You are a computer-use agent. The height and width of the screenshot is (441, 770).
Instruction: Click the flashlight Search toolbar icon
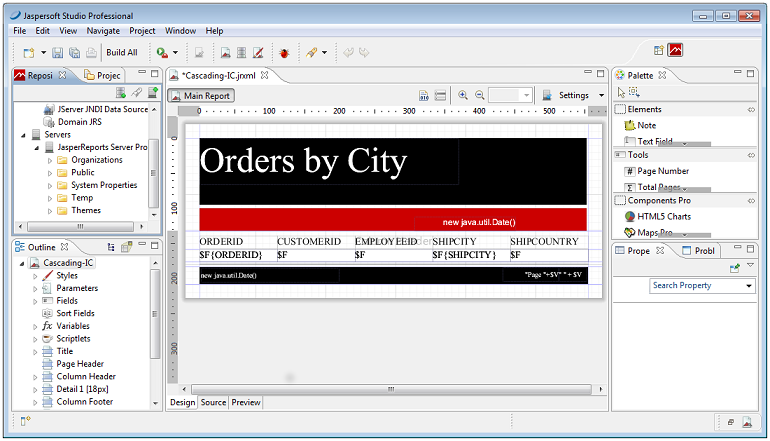click(311, 53)
